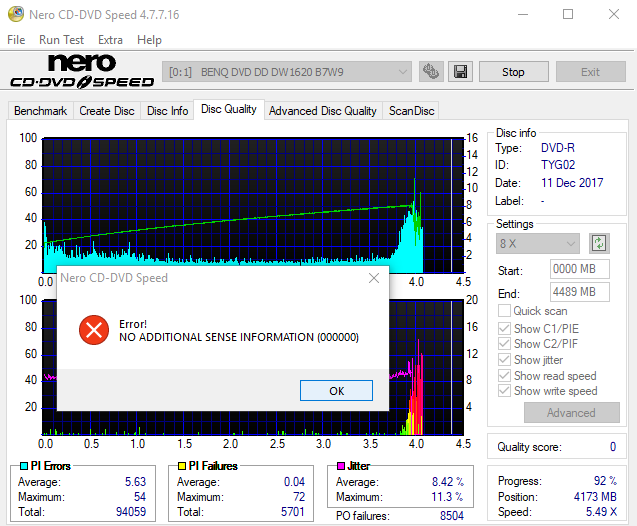
Task: Click the yellow PI Failures color swatch
Action: click(182, 466)
